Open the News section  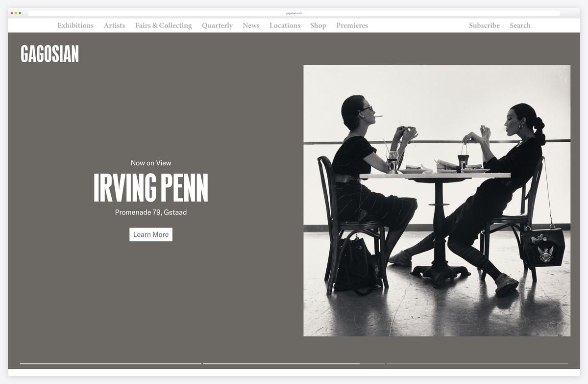tap(251, 26)
